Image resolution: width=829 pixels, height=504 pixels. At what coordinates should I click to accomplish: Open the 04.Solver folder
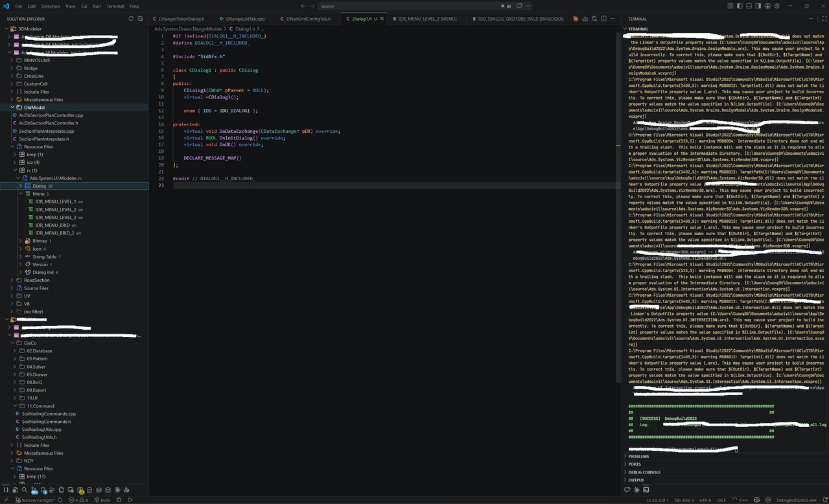pyautogui.click(x=36, y=367)
